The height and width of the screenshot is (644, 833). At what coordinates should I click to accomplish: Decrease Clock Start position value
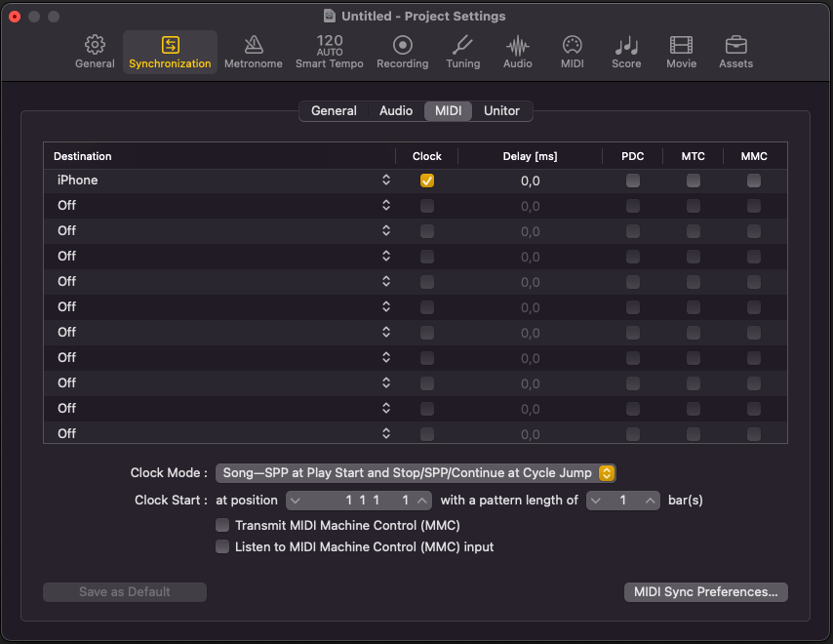(296, 501)
